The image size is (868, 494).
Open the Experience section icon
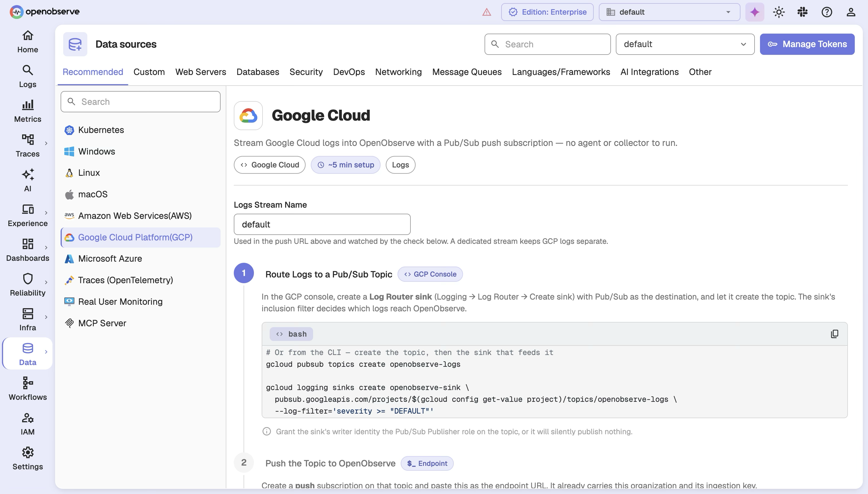[28, 209]
